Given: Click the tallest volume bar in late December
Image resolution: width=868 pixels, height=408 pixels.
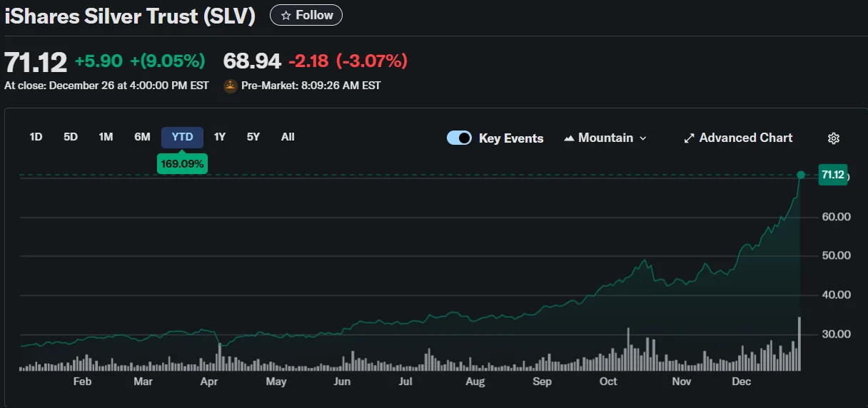Looking at the screenshot, I should (799, 344).
